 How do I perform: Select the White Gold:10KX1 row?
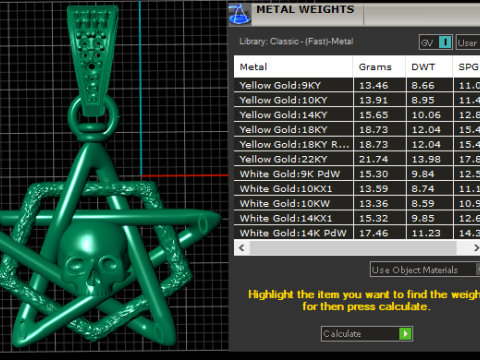(x=357, y=189)
